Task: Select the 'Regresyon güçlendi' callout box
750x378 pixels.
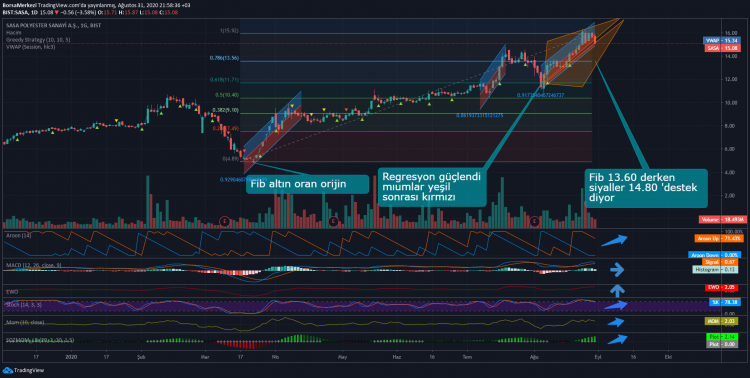Action: point(432,187)
